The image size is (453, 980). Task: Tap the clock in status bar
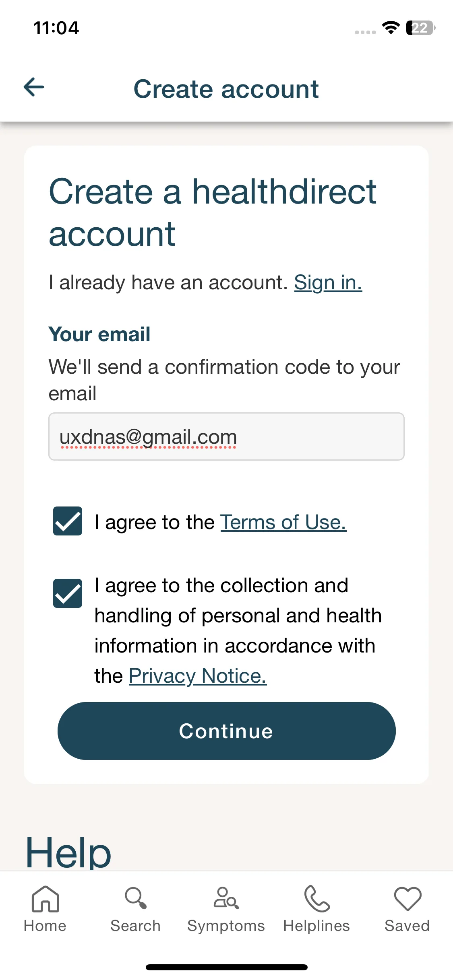[56, 28]
